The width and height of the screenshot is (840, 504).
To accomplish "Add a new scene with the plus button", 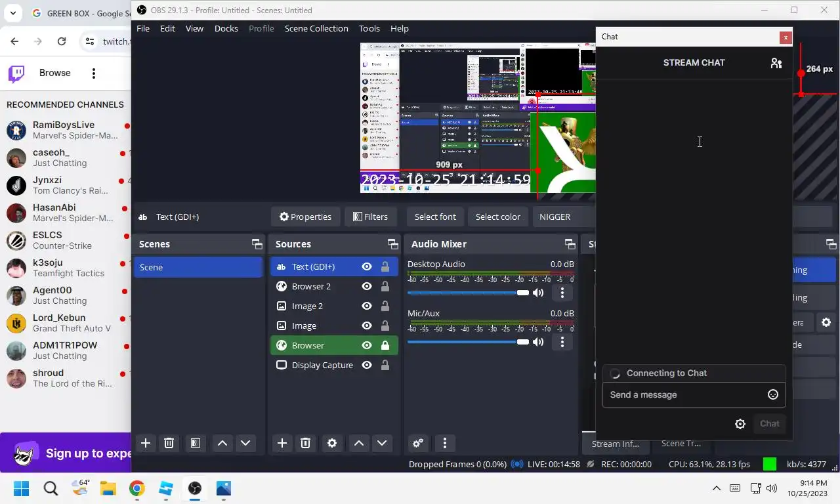I will tap(146, 443).
